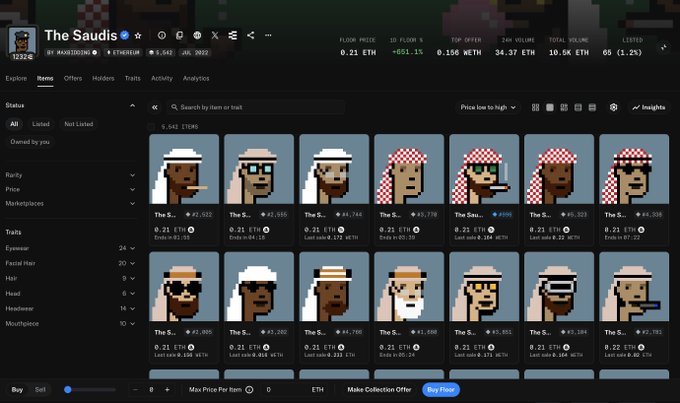This screenshot has height=403, width=680.
Task: Toggle the Owned by you filter
Action: pyautogui.click(x=30, y=142)
